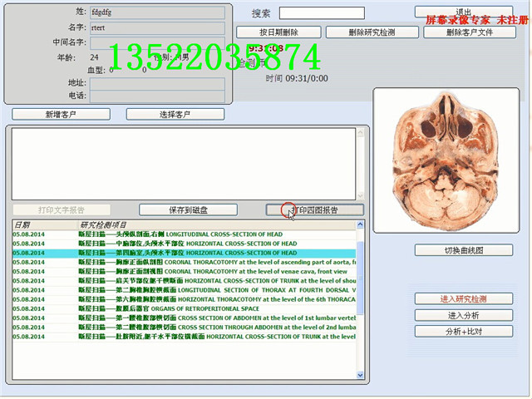Image resolution: width=532 pixels, height=399 pixels.
Task: Select the Organs of Retroperitoneal Space row
Action: [183, 308]
